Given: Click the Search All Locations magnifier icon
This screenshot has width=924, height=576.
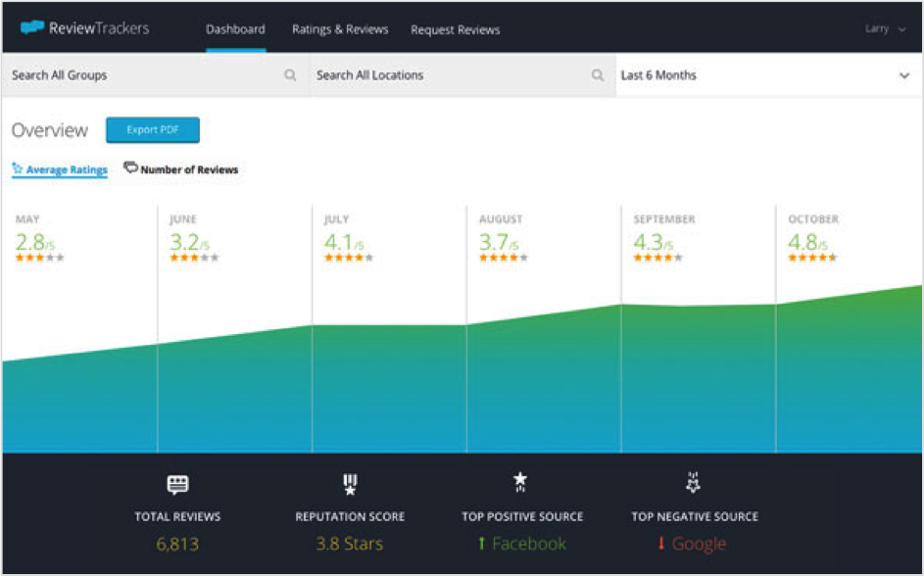Looking at the screenshot, I should click(598, 74).
